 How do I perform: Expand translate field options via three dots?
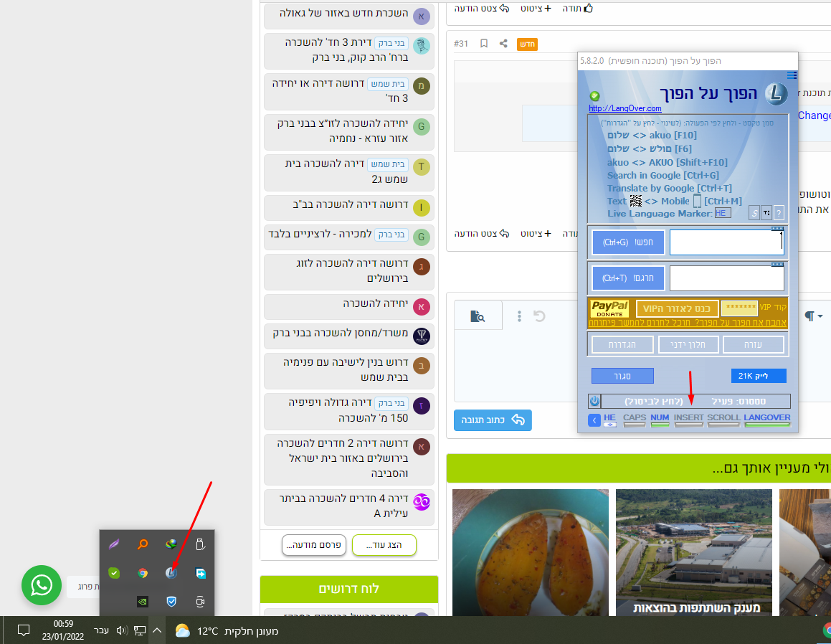coord(777,264)
